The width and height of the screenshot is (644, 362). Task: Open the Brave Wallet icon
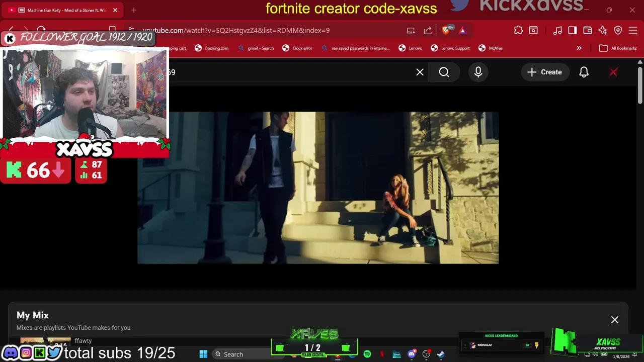pyautogui.click(x=588, y=31)
